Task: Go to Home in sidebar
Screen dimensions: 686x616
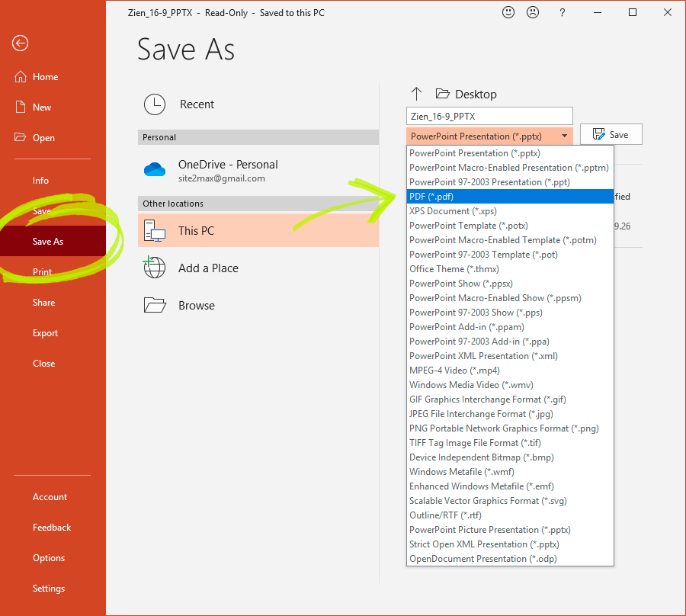Action: 46,76
